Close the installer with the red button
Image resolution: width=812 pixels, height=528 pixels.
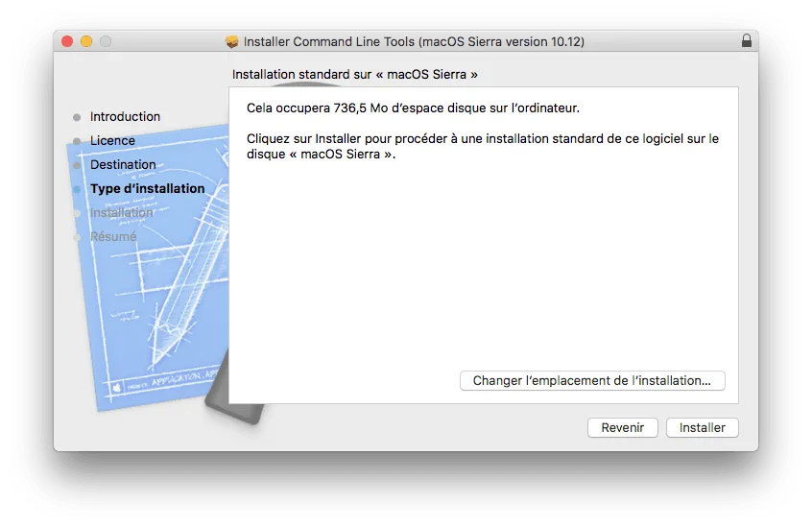(x=67, y=41)
